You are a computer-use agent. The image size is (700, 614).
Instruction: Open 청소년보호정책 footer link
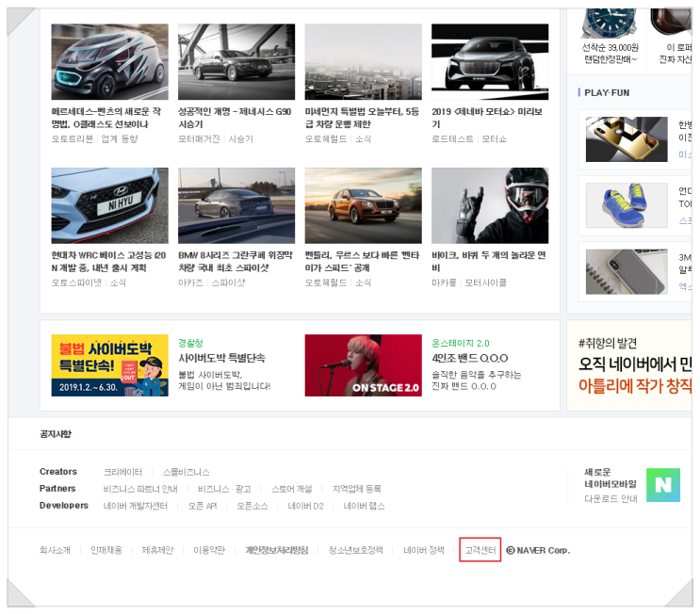pos(356,550)
